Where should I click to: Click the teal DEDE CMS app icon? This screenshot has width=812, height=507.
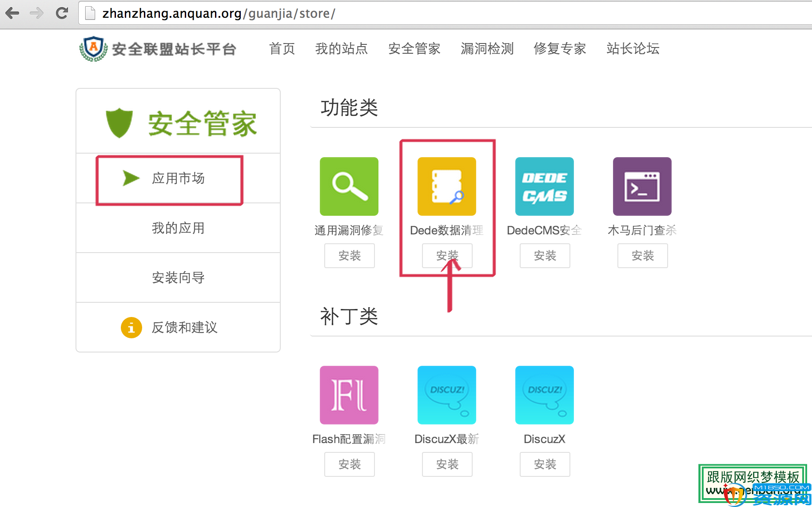click(x=545, y=186)
